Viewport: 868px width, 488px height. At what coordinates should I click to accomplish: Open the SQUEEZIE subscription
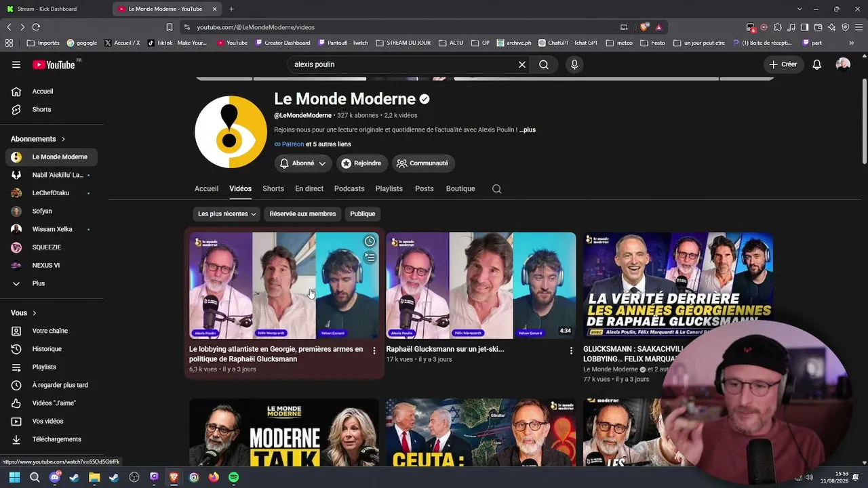tap(52, 247)
